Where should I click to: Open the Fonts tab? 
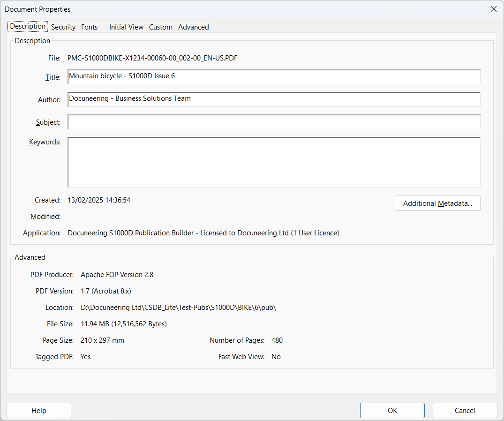[x=90, y=27]
